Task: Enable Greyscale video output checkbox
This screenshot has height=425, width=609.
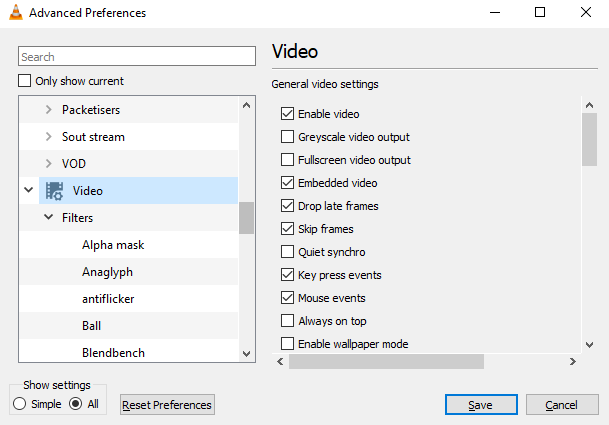Action: pos(288,137)
